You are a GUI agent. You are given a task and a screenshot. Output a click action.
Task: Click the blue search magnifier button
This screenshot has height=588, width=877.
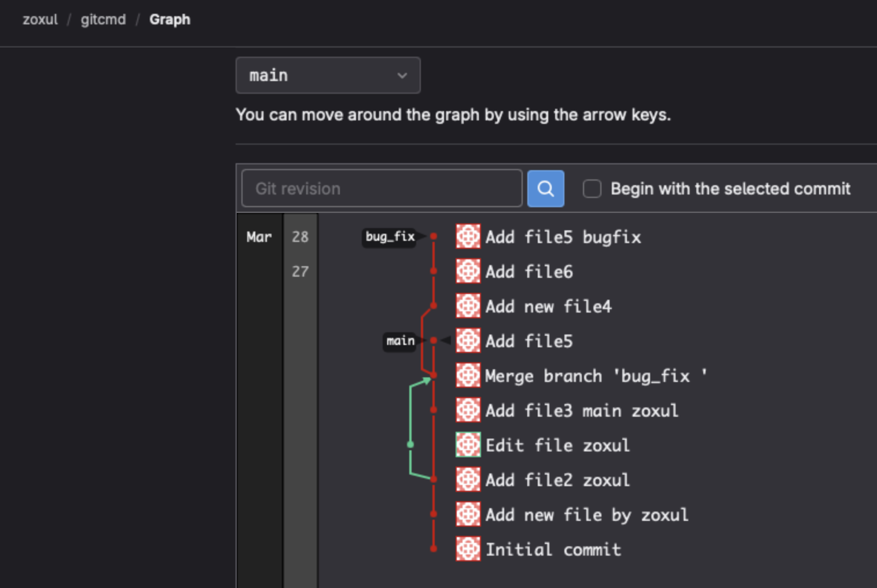(x=545, y=189)
